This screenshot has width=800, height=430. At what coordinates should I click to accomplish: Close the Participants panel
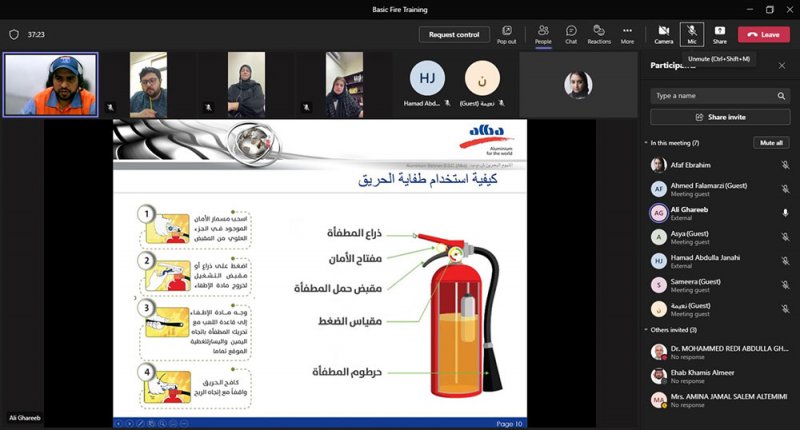[782, 65]
